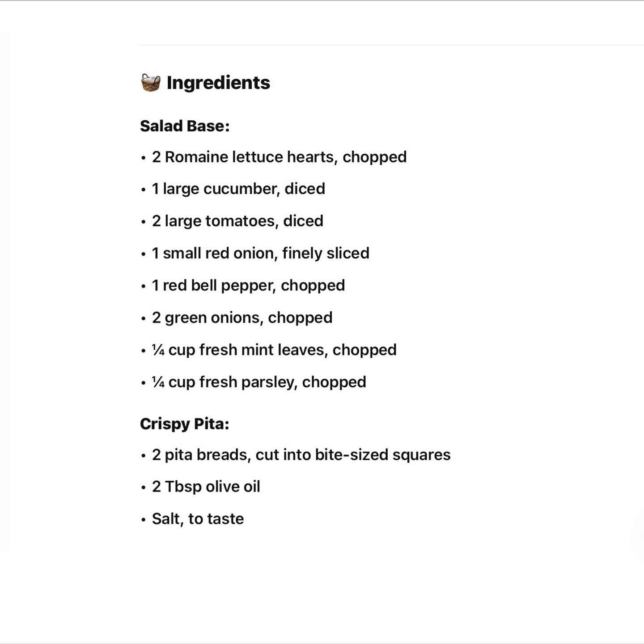Click the basket emoji icon beside Ingredients
Image resolution: width=644 pixels, height=644 pixels.
tap(150, 83)
